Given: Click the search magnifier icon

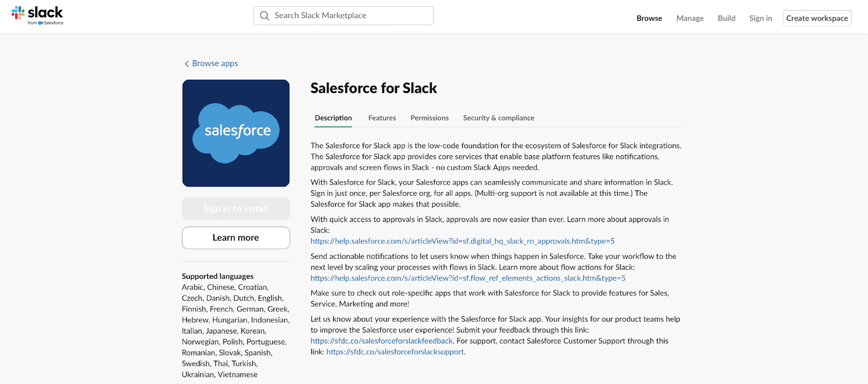Looking at the screenshot, I should [264, 16].
